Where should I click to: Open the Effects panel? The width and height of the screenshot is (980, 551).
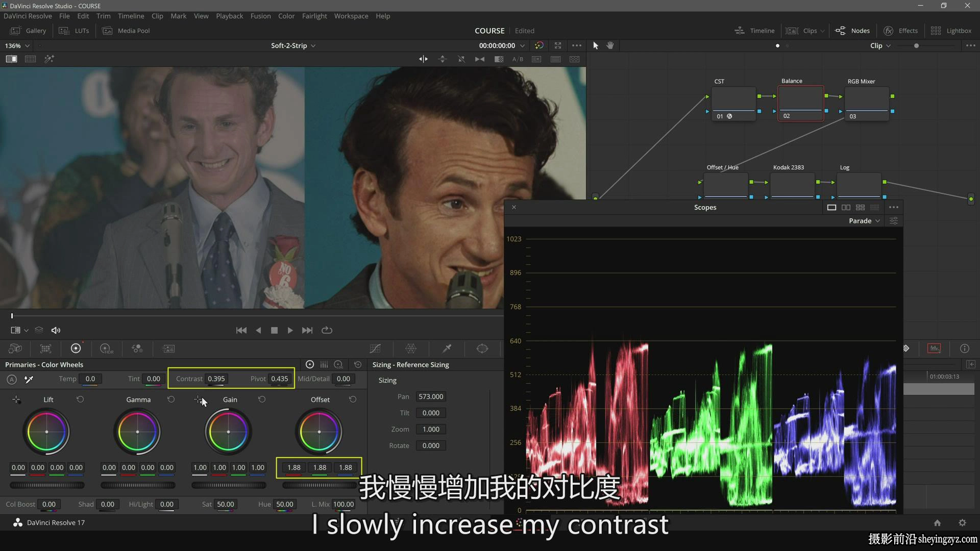[x=900, y=31]
